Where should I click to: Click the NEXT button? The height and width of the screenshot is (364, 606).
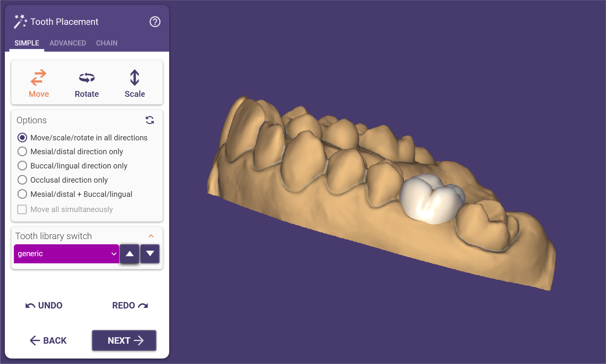(124, 340)
